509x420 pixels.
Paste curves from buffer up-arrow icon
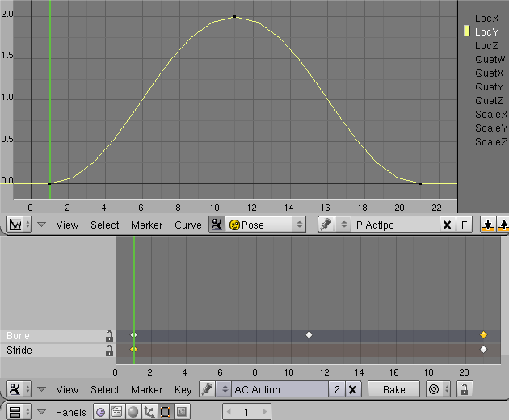[x=503, y=225]
